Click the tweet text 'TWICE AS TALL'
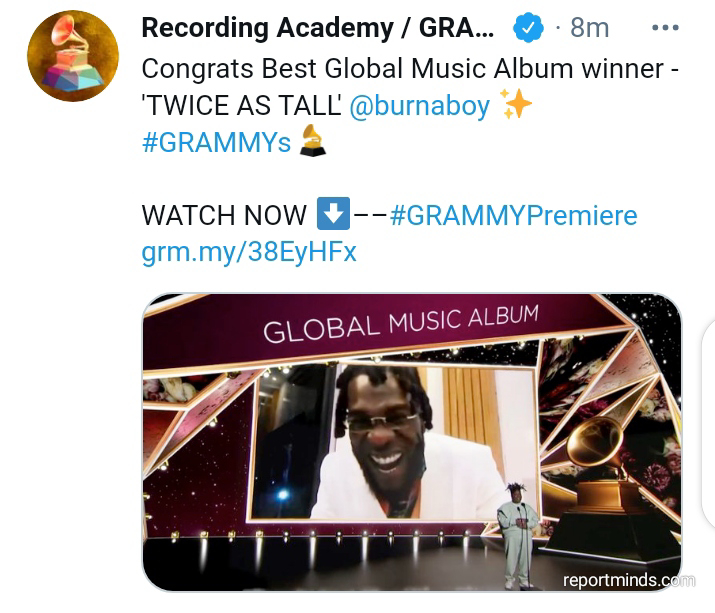The image size is (715, 613). [242, 106]
